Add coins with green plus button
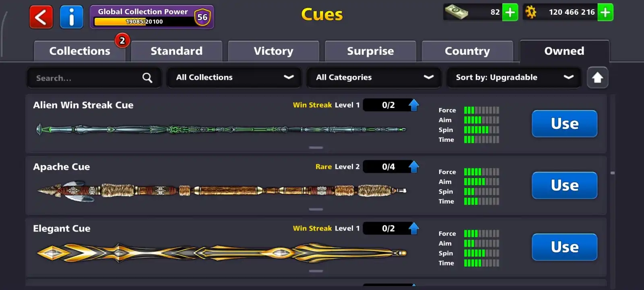The height and width of the screenshot is (290, 644). (605, 12)
